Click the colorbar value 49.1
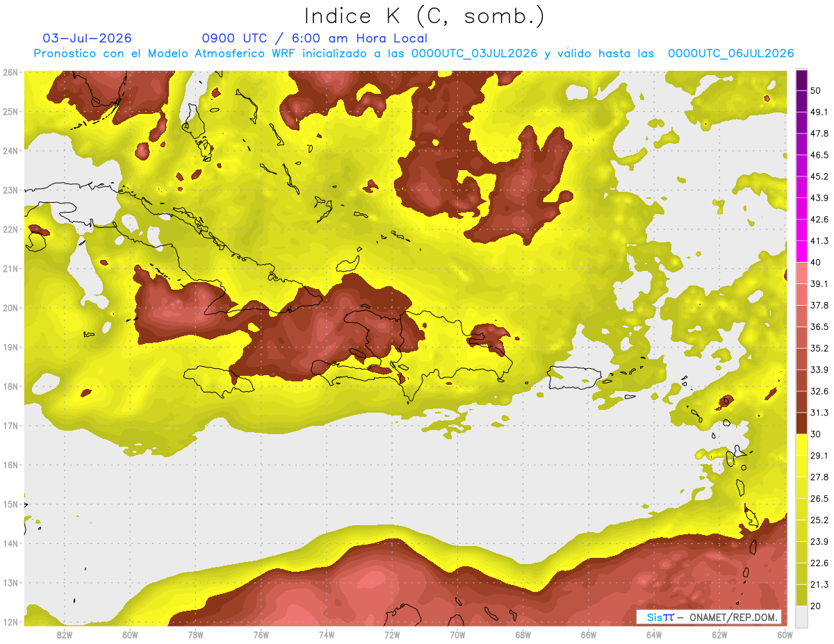The width and height of the screenshot is (834, 644). tap(819, 112)
